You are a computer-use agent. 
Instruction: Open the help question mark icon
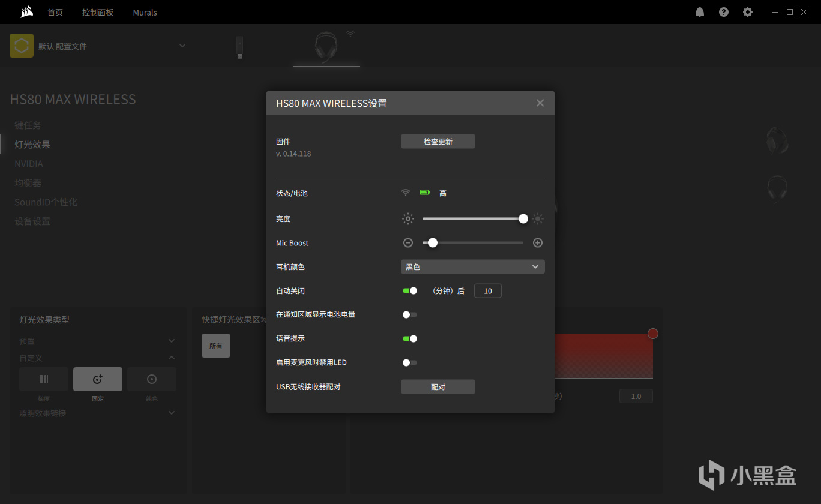724,12
